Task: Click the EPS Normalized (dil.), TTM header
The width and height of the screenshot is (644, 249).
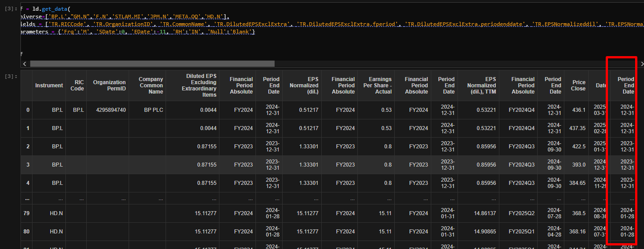Action: click(x=481, y=86)
